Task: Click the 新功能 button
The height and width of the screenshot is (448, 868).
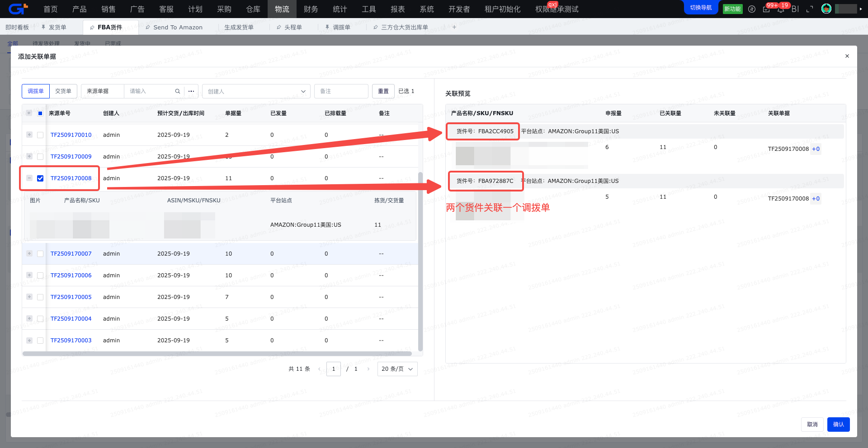Action: [732, 9]
